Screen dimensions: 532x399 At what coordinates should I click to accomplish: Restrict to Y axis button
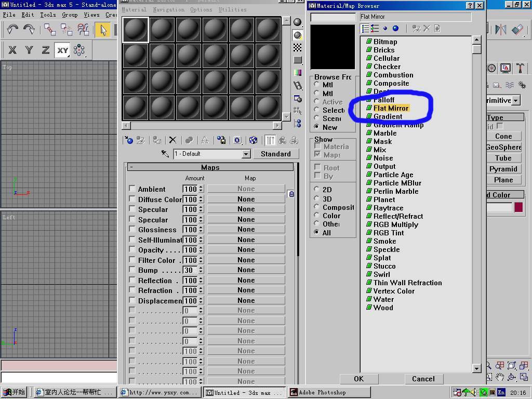29,50
